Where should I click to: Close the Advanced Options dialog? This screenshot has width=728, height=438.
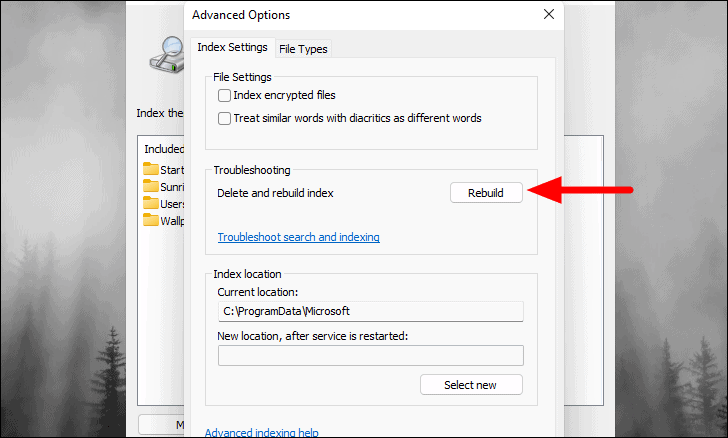click(549, 14)
